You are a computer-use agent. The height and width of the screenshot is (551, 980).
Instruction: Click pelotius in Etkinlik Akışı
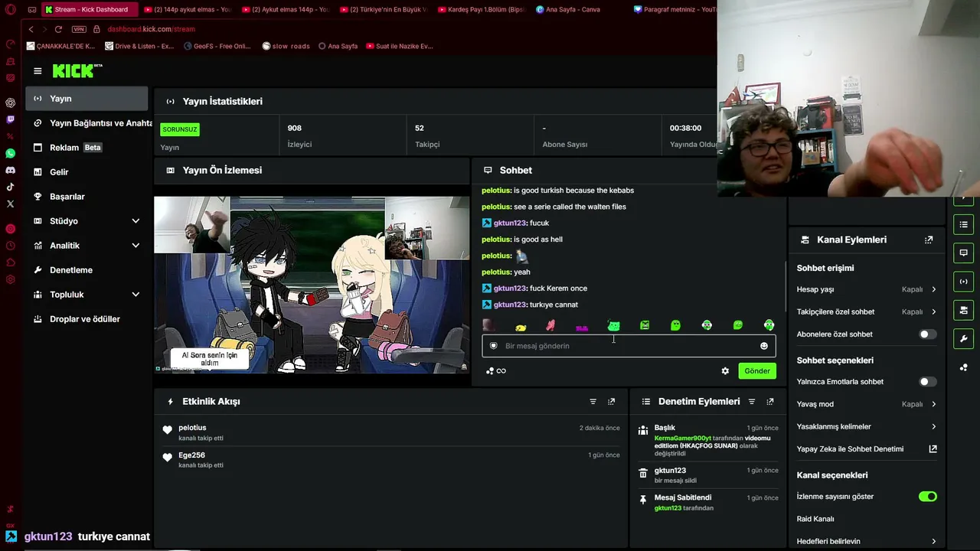click(x=192, y=428)
